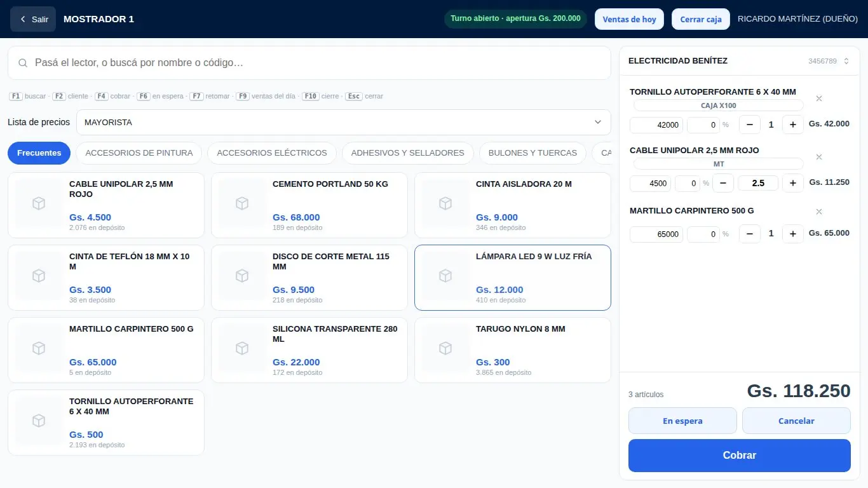Click Cerrar caja button
The image size is (868, 488).
tap(701, 19)
